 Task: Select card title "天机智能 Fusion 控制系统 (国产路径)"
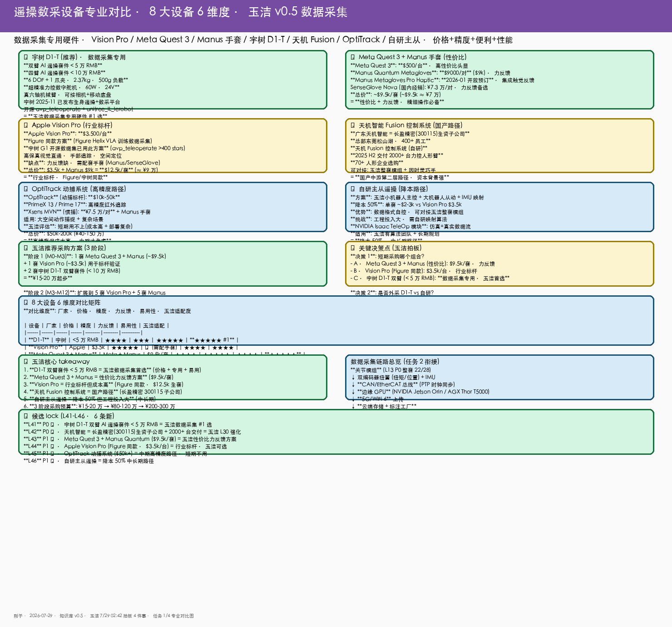click(410, 125)
